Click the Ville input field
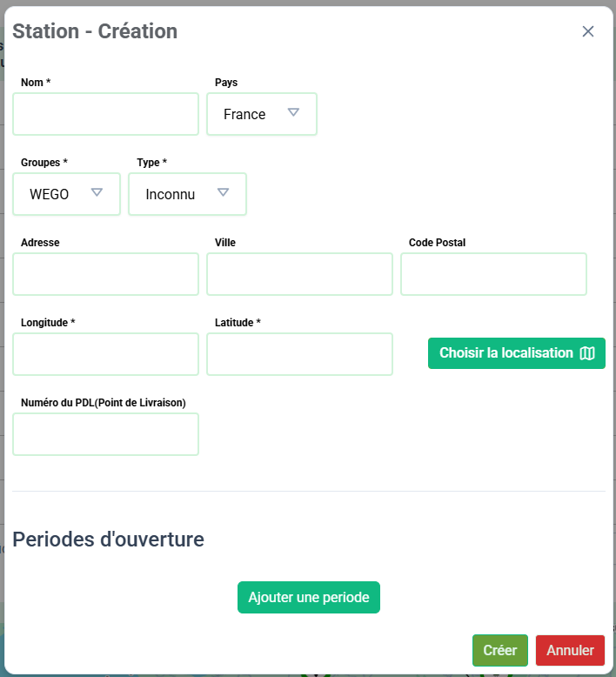The width and height of the screenshot is (616, 677). [x=299, y=274]
